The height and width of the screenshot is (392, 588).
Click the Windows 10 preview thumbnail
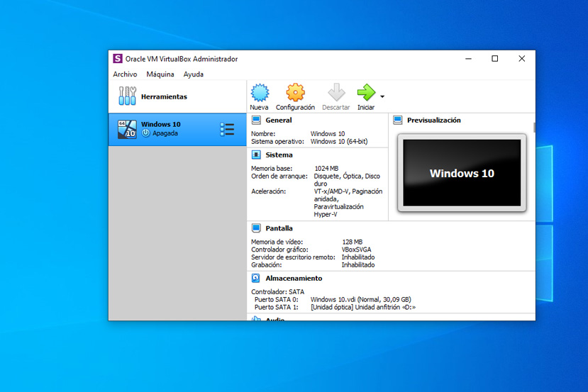pos(462,172)
